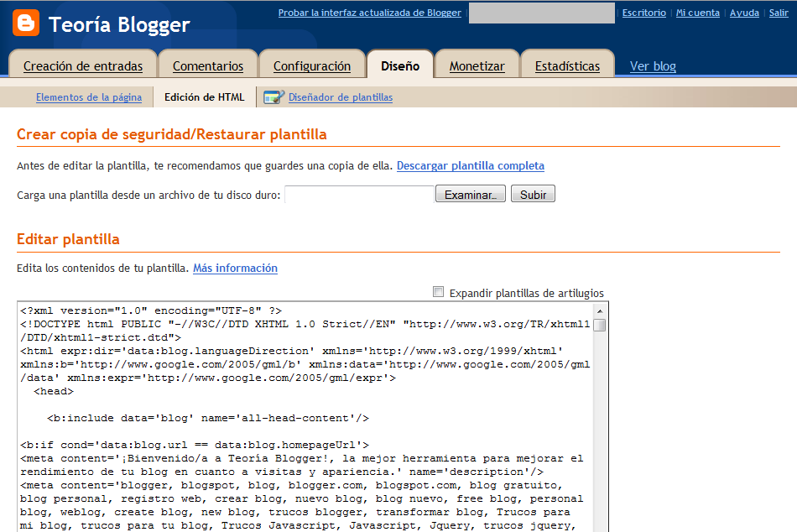This screenshot has width=797, height=532.
Task: Click the Teoría Blogger blog title
Action: coord(119,24)
